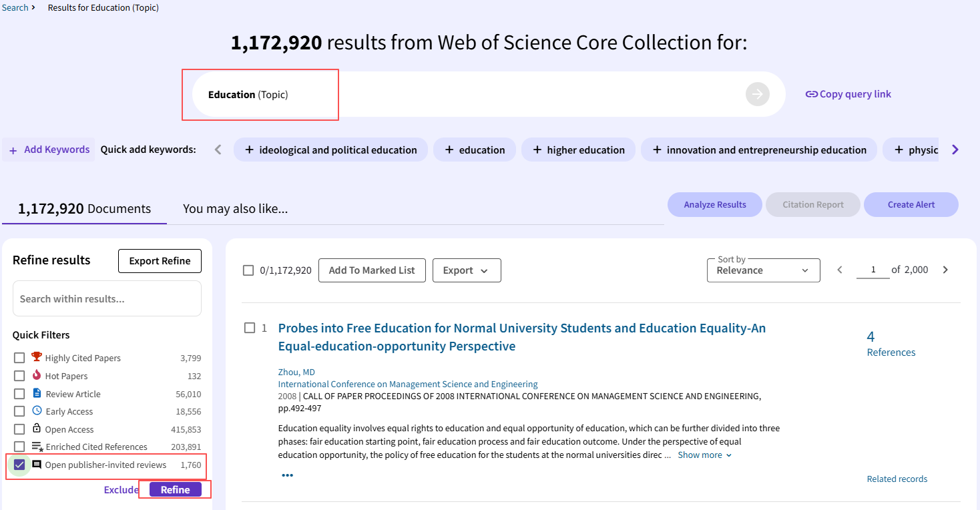Switch to 'You may also like...' tab
980x510 pixels.
pos(235,209)
